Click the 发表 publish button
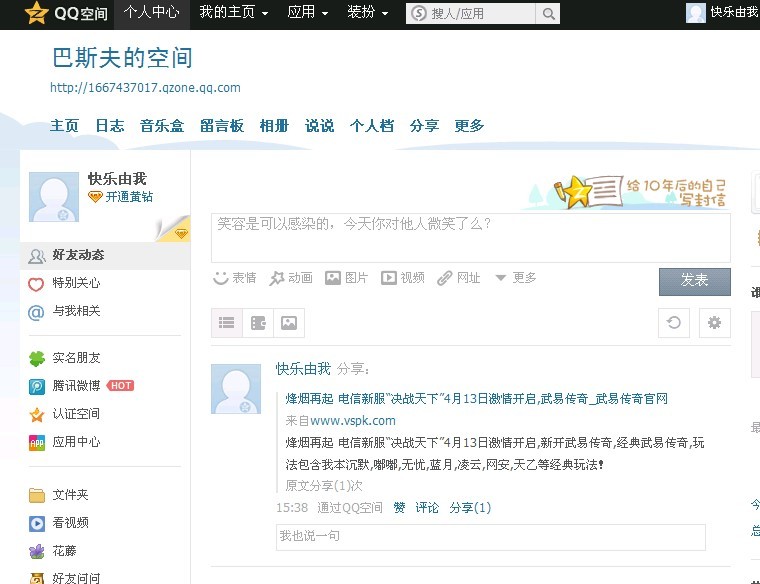Viewport: 760px width, 584px height. [x=695, y=282]
